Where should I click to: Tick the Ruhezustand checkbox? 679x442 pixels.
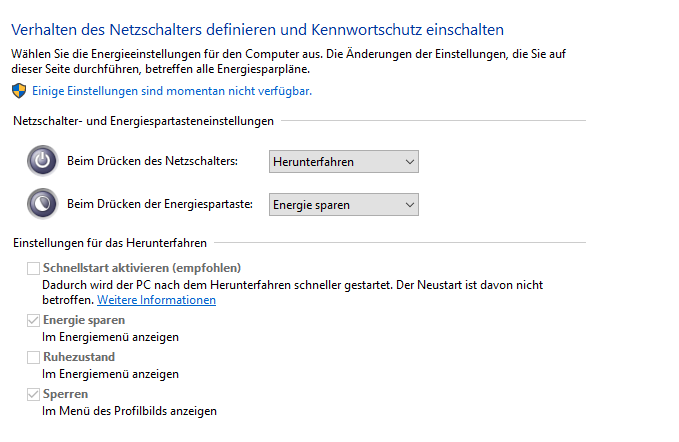coord(34,357)
